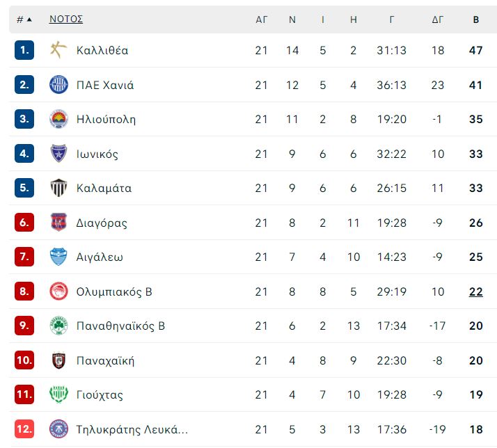Open the ΝΟΤΟΣ group header link
The width and height of the screenshot is (497, 448).
tap(66, 19)
